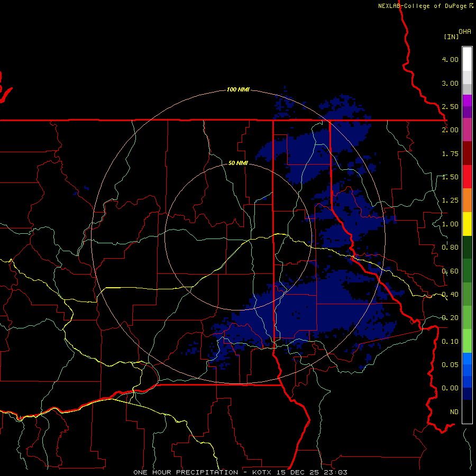Click the 3.00 legend value

click(x=450, y=83)
